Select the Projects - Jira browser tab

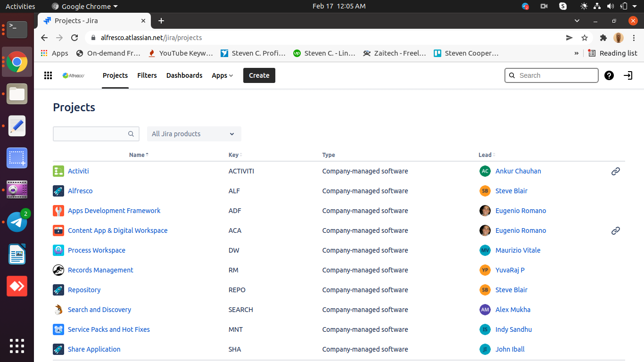pyautogui.click(x=94, y=21)
